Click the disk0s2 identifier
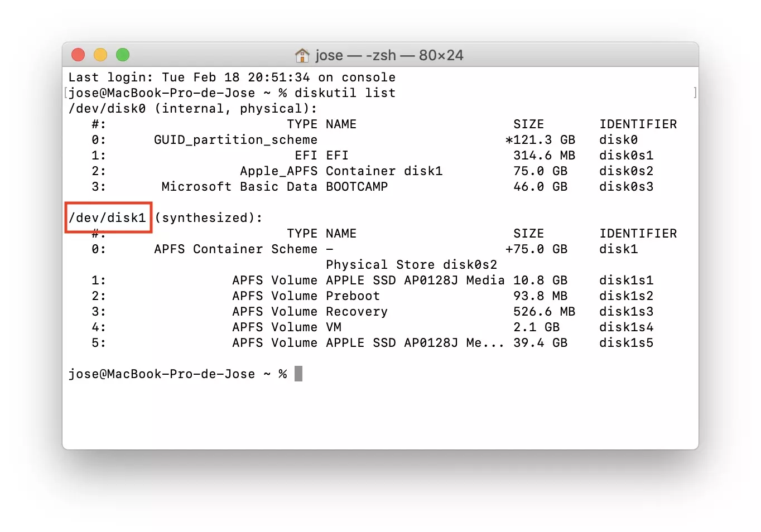Viewport: 761px width, 532px height. coord(626,171)
